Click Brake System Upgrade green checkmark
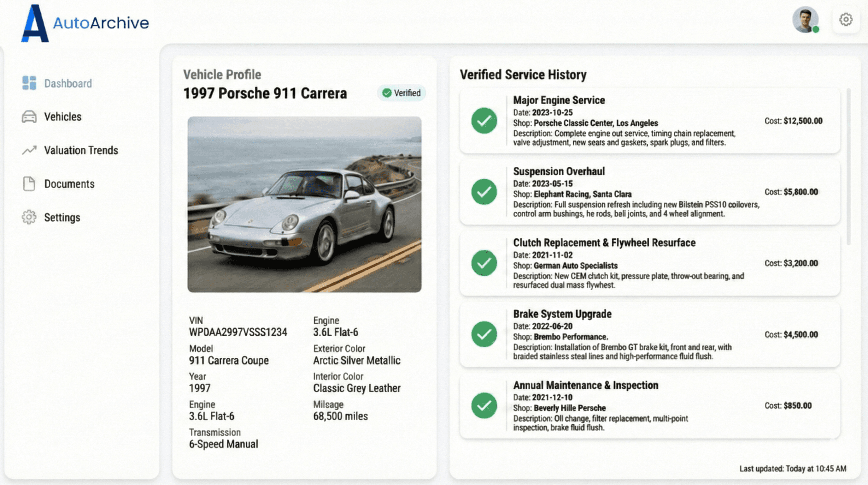 484,334
